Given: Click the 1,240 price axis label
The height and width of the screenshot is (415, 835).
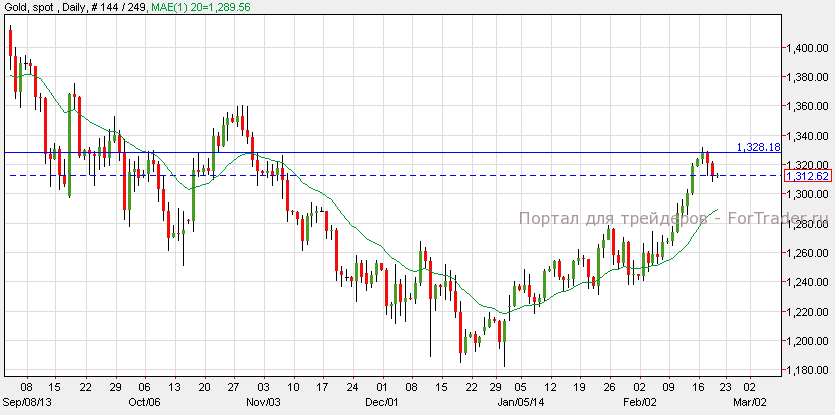Looking at the screenshot, I should tap(804, 283).
